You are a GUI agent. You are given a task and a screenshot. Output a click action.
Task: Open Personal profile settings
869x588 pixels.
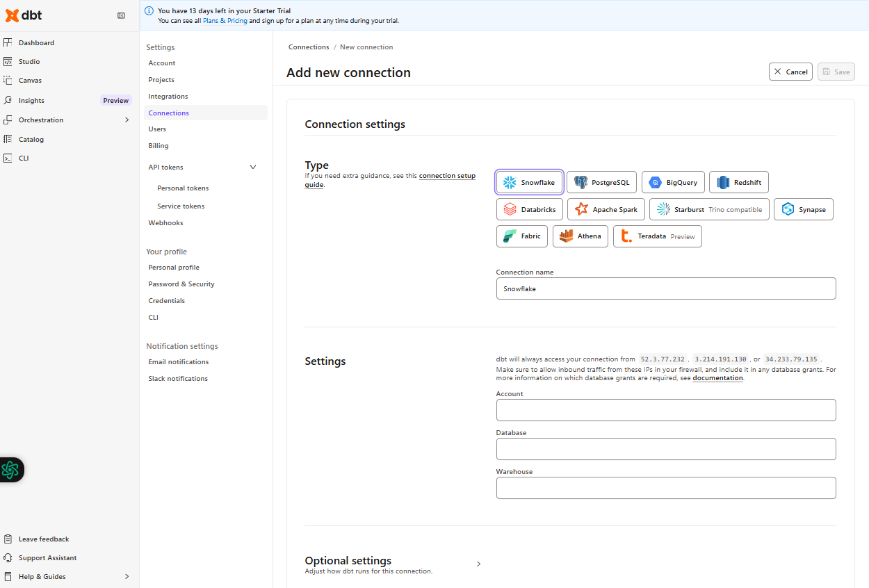pyautogui.click(x=174, y=267)
